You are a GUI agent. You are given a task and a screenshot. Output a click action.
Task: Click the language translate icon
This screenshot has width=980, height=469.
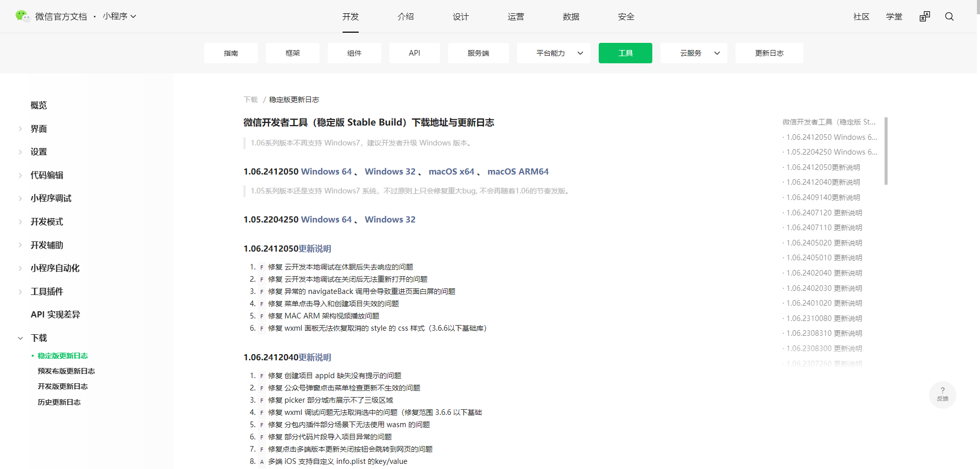(x=925, y=16)
